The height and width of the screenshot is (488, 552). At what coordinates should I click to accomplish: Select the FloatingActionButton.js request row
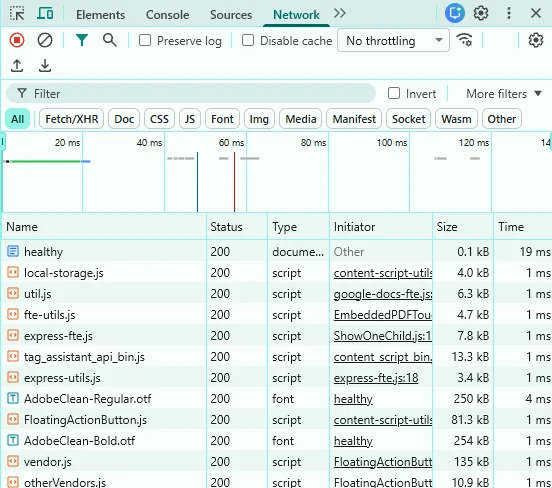(276, 420)
